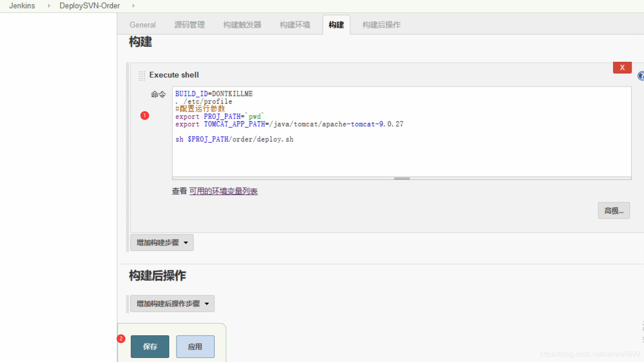Open the Jenkins breadcrumb link
This screenshot has height=362, width=644.
pos(22,6)
